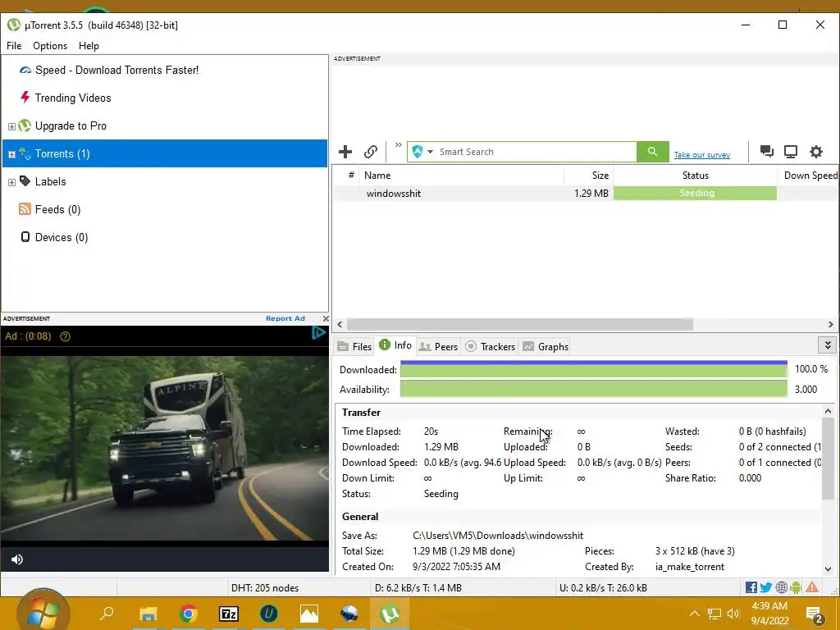840x630 pixels.
Task: Open the Options menu
Action: click(50, 46)
